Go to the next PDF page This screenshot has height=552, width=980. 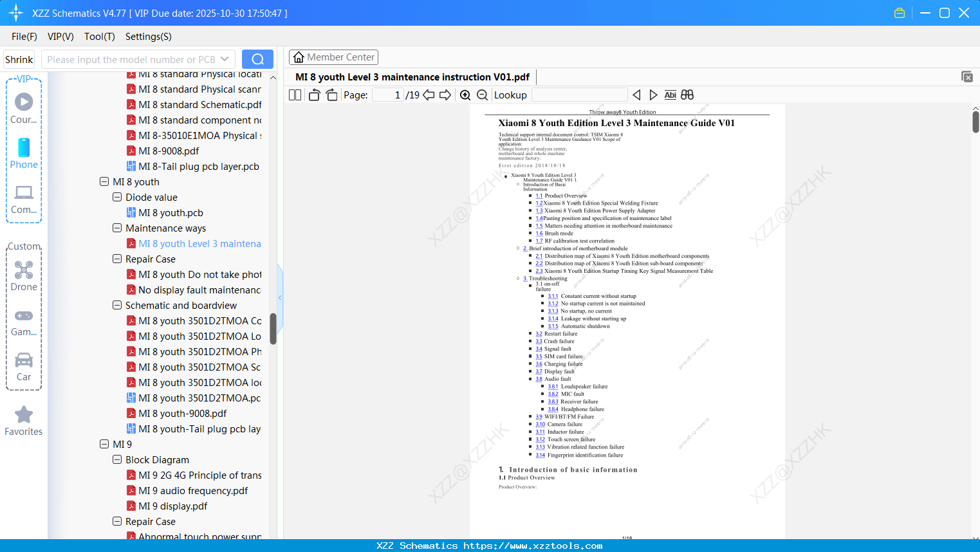(x=445, y=95)
